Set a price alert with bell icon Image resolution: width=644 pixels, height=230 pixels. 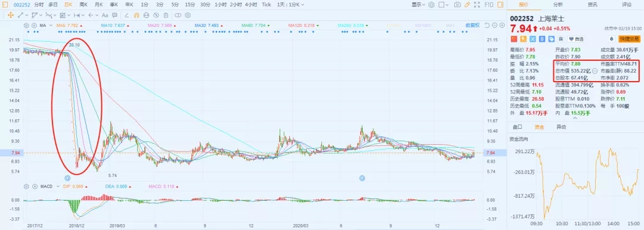[612, 39]
